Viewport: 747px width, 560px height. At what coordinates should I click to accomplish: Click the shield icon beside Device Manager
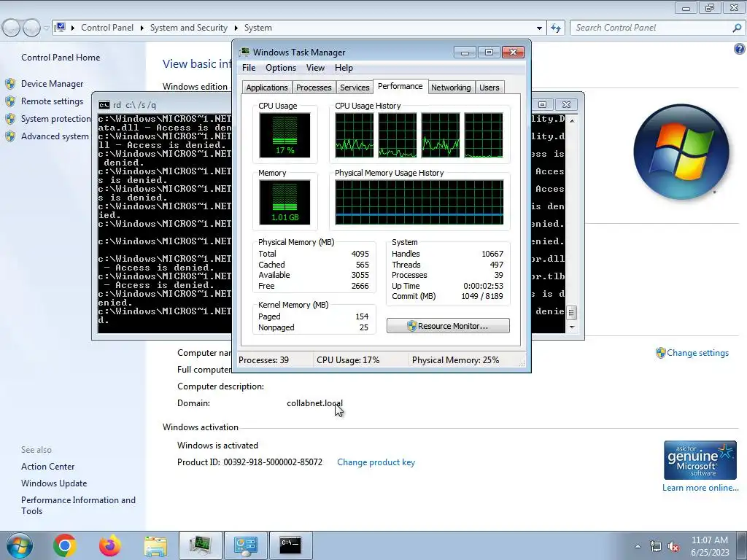(x=10, y=85)
